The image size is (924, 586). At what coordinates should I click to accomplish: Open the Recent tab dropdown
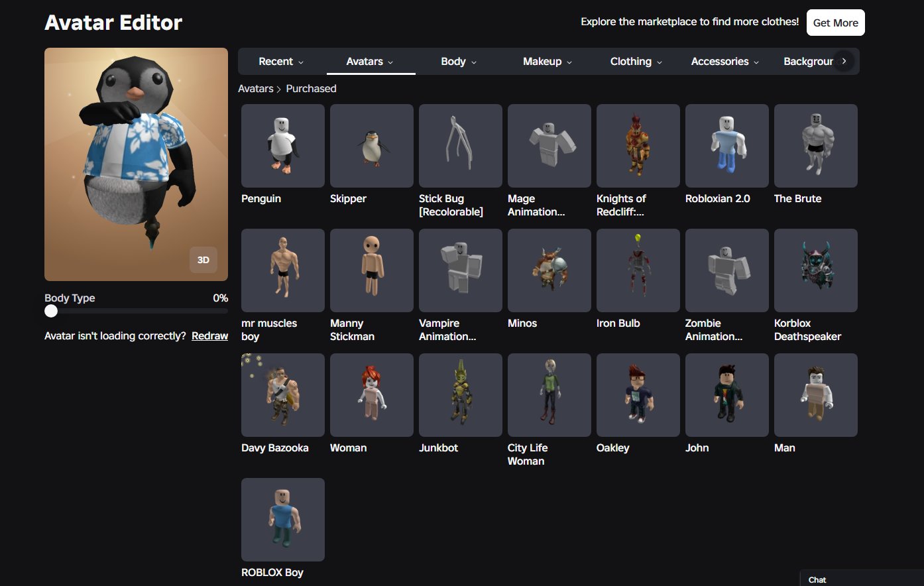click(282, 62)
